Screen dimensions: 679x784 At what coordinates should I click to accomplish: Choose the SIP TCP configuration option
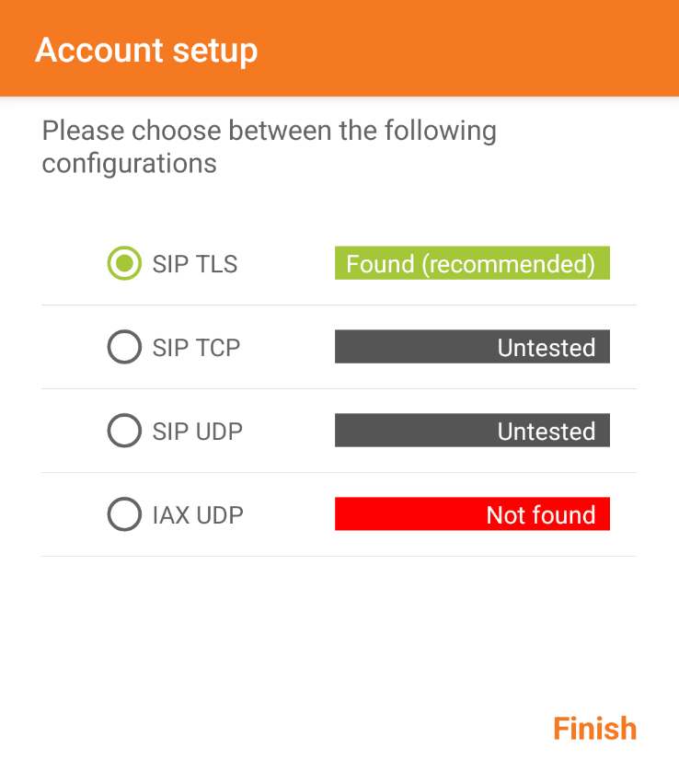123,347
